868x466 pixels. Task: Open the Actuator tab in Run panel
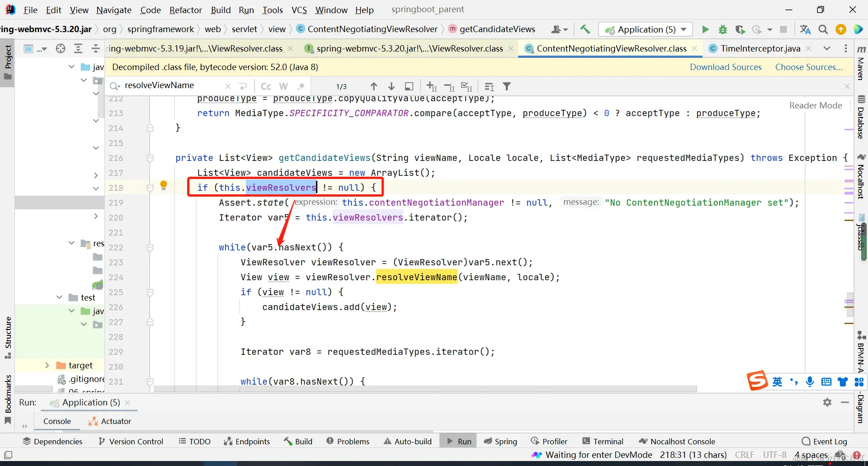pyautogui.click(x=110, y=421)
